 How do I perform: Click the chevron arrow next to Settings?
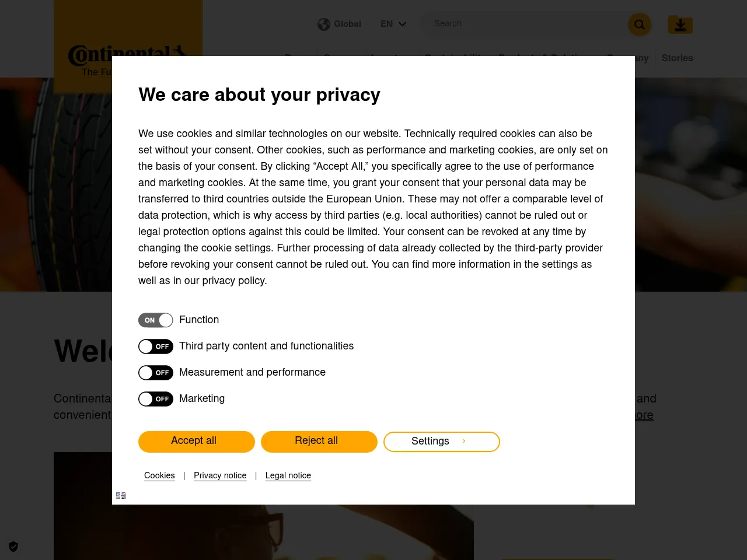point(464,442)
